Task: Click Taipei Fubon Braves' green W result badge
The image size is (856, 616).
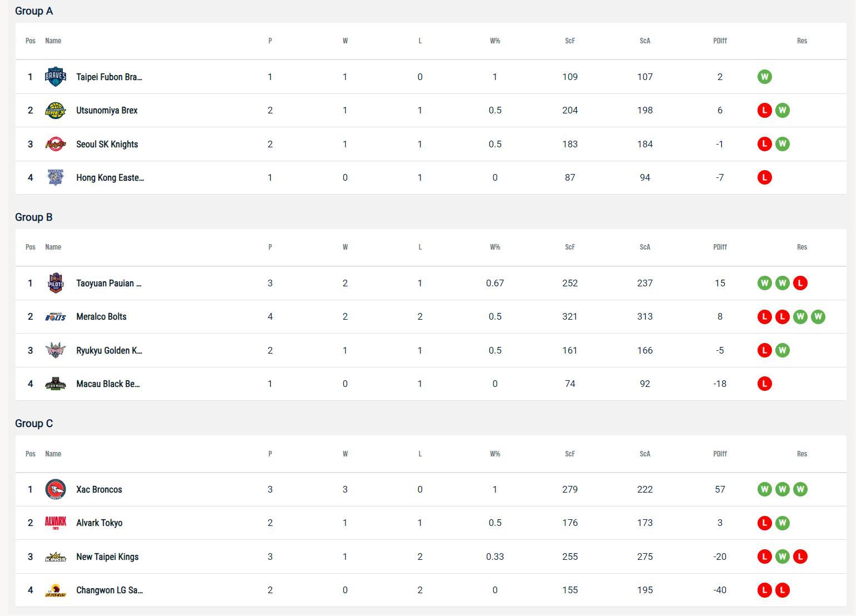Action: tap(764, 77)
